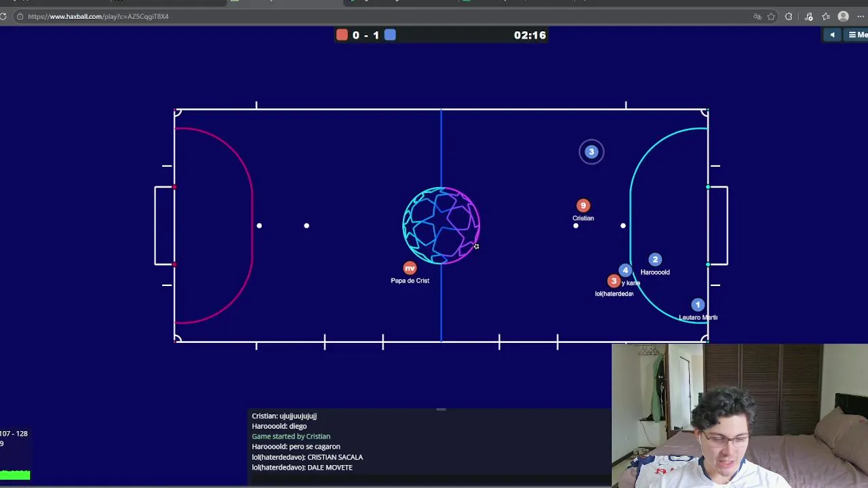Click red player disc 9 Cristian
This screenshot has height=488, width=868.
click(583, 205)
